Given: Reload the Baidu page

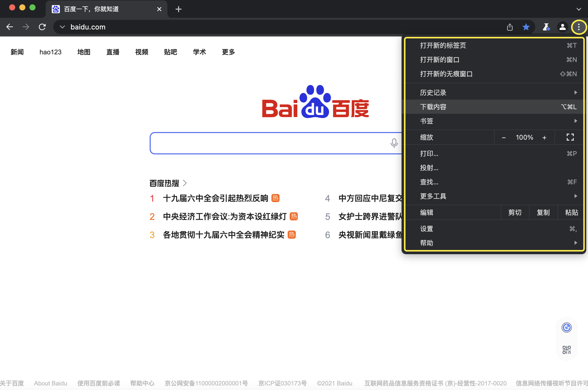Looking at the screenshot, I should click(x=42, y=27).
